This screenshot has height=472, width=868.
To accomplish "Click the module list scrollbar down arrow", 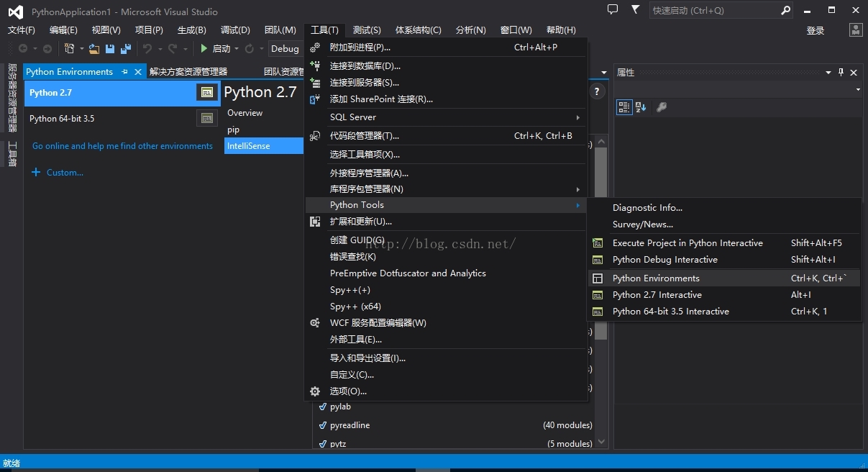I will (601, 442).
